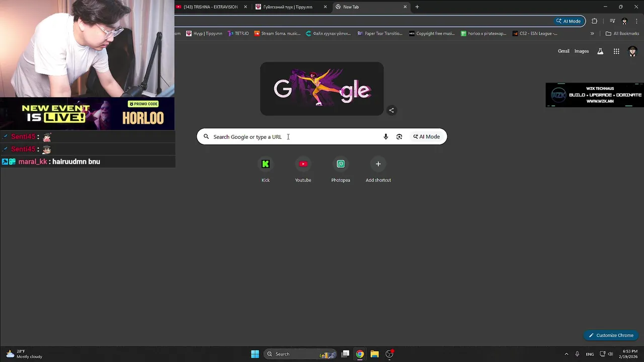Open the OBS icon in taskbar

click(x=389, y=354)
